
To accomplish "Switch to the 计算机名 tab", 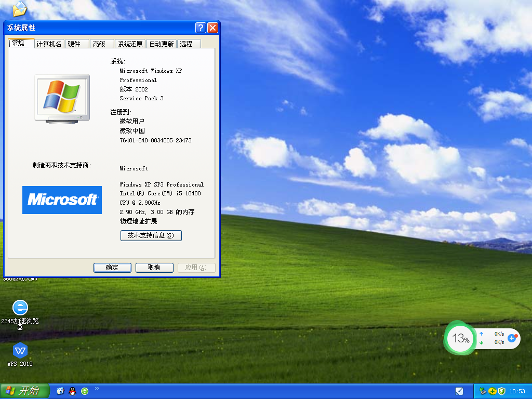I will click(49, 44).
